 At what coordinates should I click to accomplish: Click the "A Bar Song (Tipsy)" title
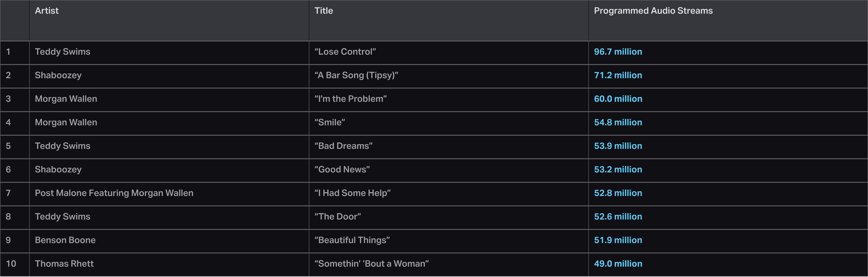click(x=356, y=75)
